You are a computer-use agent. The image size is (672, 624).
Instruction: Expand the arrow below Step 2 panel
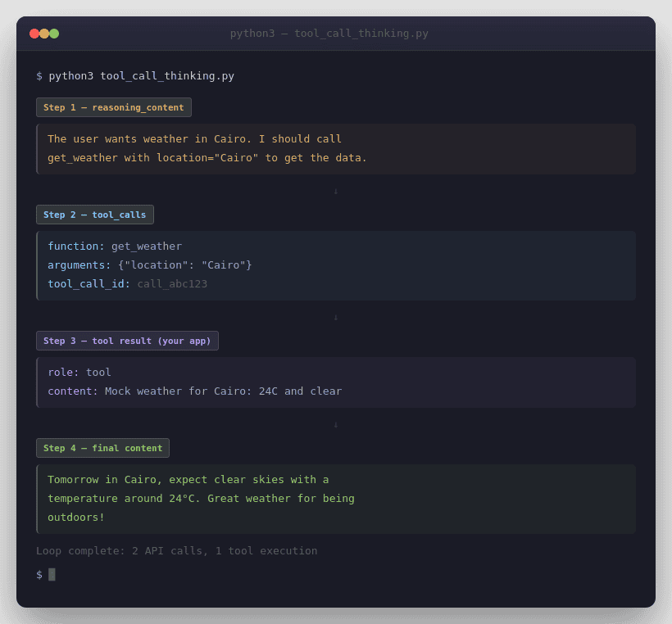click(x=335, y=316)
